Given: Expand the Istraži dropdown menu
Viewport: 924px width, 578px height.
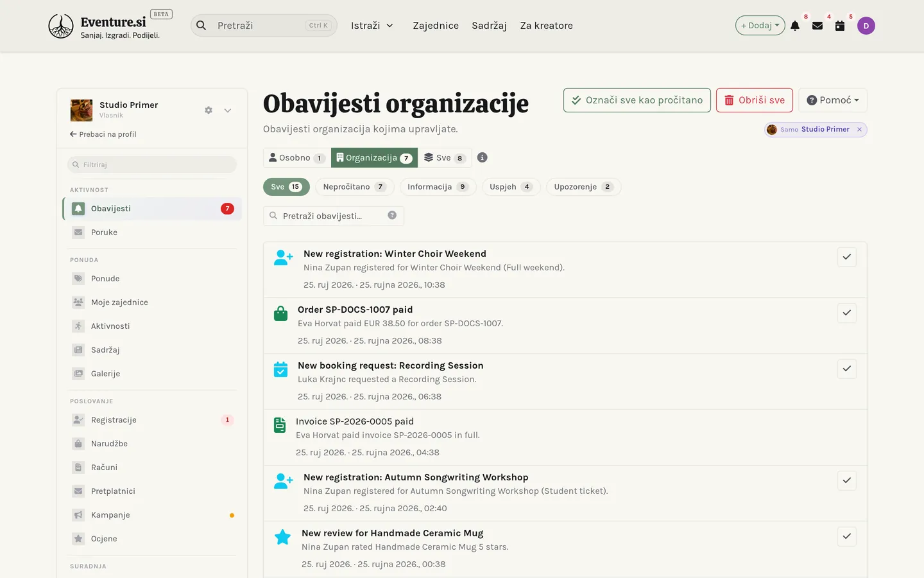Looking at the screenshot, I should tap(372, 26).
